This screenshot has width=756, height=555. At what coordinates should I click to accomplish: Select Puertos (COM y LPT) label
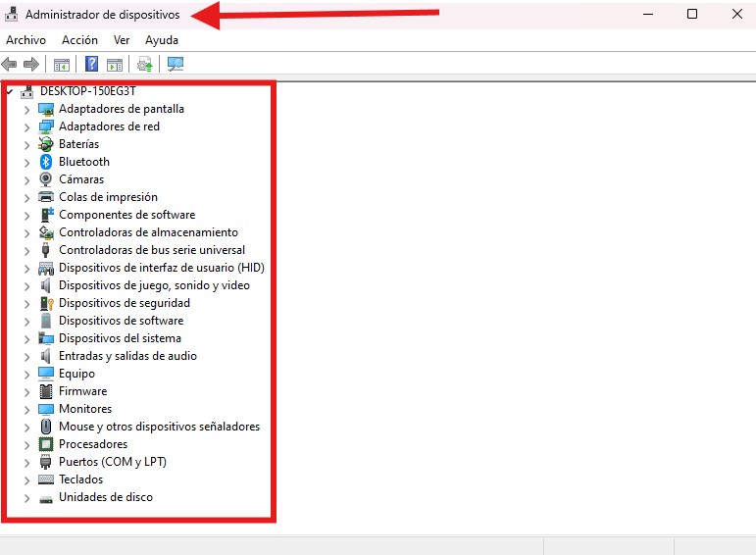(x=113, y=462)
